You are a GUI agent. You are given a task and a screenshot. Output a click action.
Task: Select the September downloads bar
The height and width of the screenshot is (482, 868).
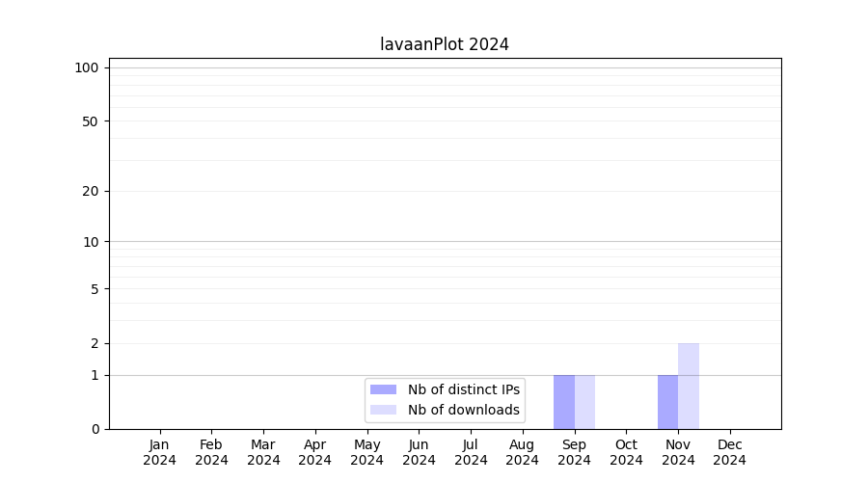[x=584, y=402]
